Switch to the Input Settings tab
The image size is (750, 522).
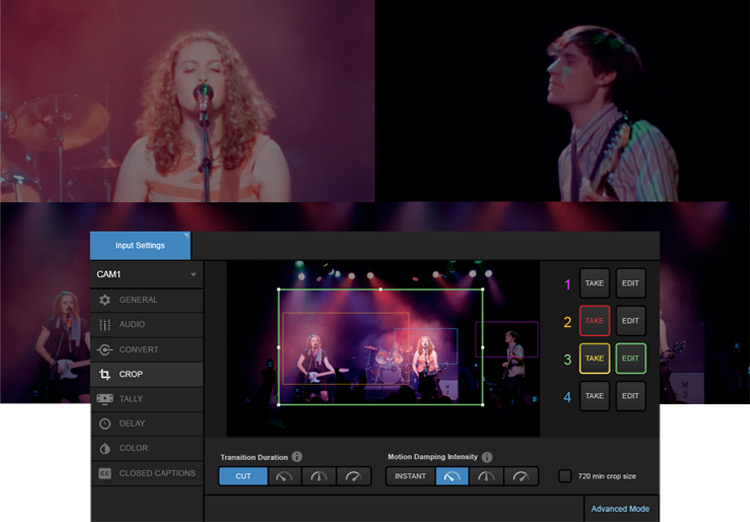point(140,245)
